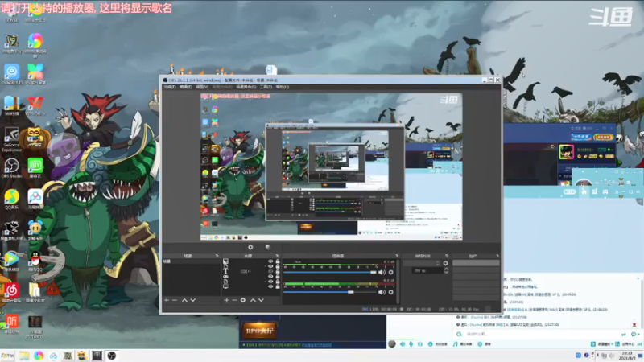
Task: Move the scene up in Scenes dock
Action: 184,300
